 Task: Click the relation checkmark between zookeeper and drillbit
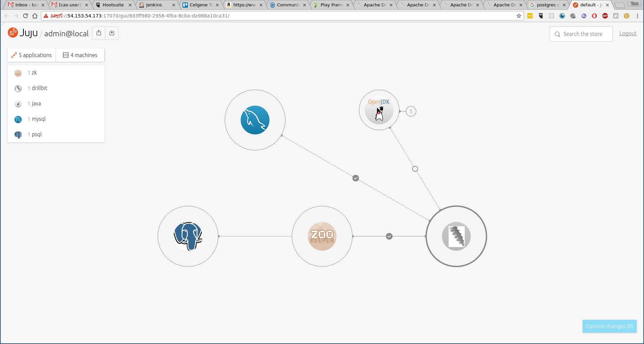(389, 236)
